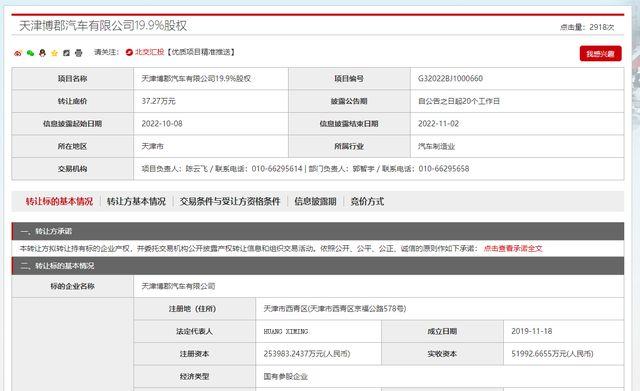Switch to the 转让方基本情况 tab
Viewport: 640px width, 391px height.
point(136,201)
